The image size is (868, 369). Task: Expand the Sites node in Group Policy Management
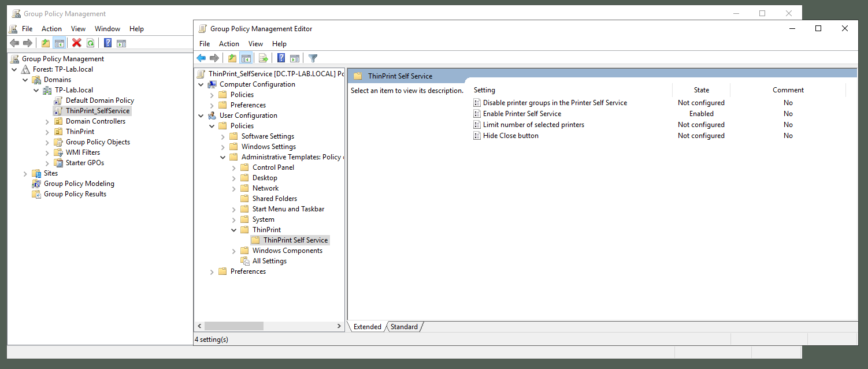[x=25, y=173]
